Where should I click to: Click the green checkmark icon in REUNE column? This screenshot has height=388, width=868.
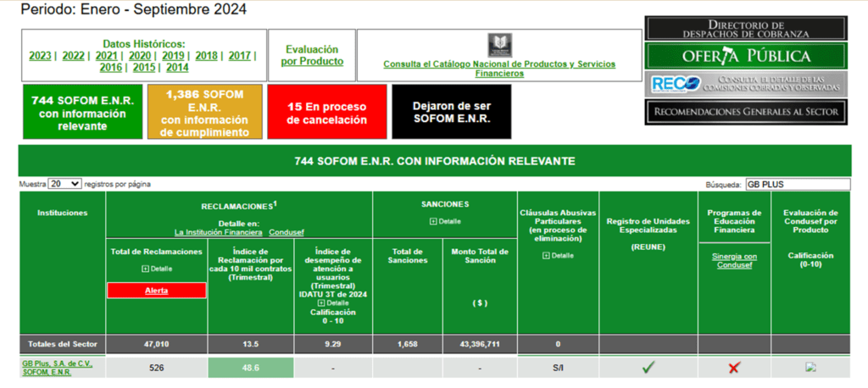click(648, 368)
